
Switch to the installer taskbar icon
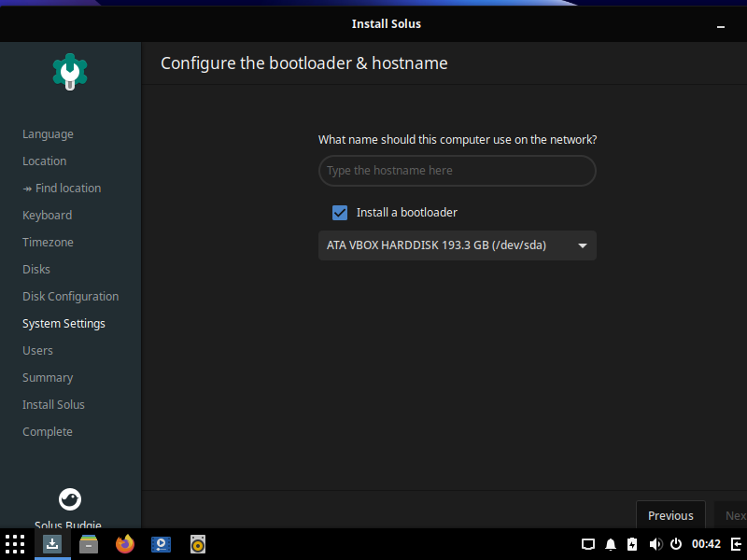pyautogui.click(x=52, y=544)
